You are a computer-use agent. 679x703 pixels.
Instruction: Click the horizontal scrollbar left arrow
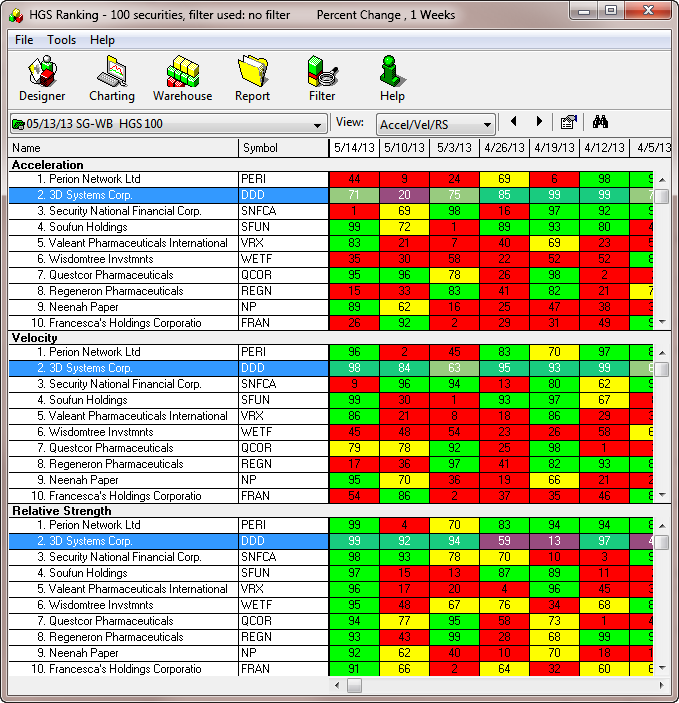coord(337,686)
